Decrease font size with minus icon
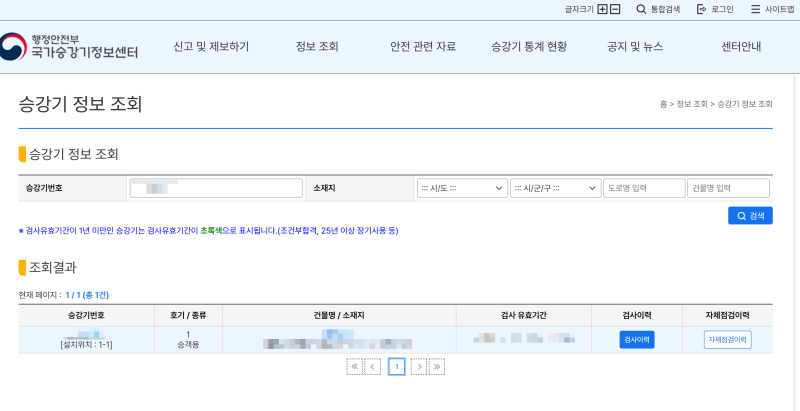800x411 pixels. tap(615, 9)
